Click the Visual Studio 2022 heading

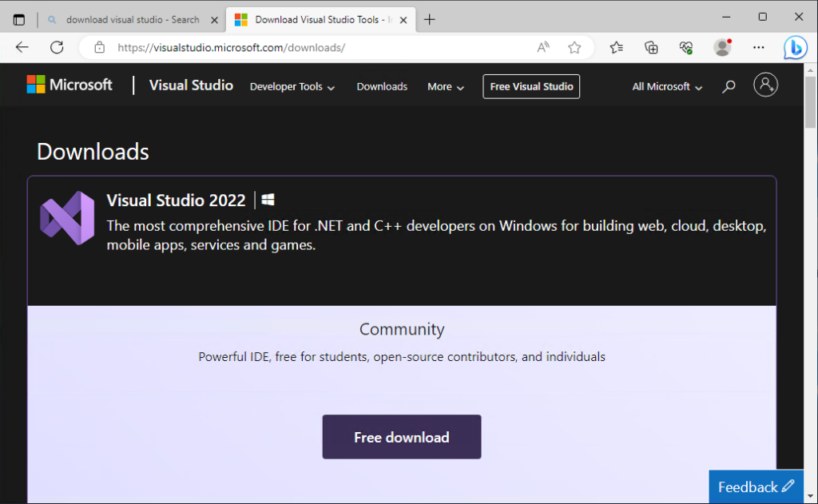176,200
